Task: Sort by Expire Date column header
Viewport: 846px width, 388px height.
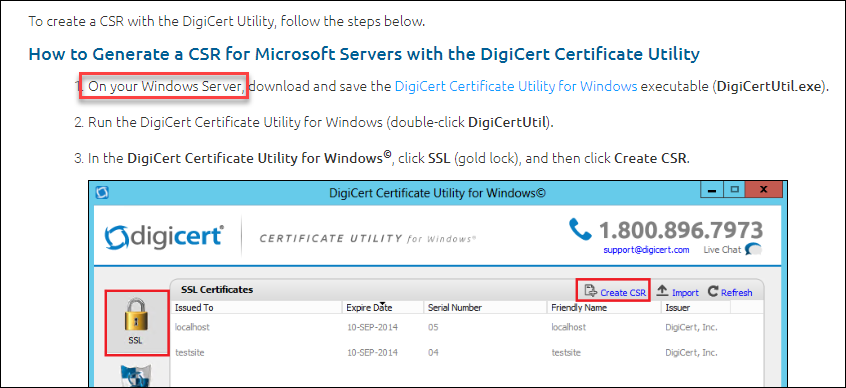Action: tap(384, 308)
